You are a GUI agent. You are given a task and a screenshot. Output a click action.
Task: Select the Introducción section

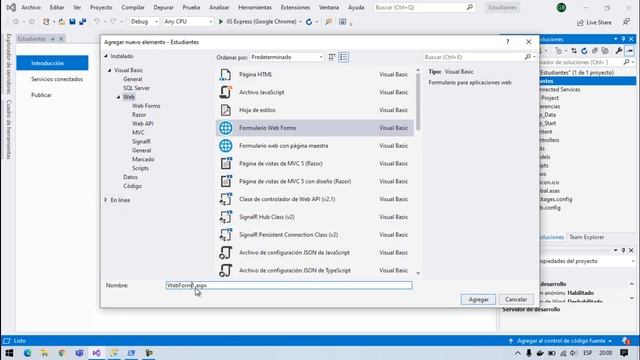(52, 63)
